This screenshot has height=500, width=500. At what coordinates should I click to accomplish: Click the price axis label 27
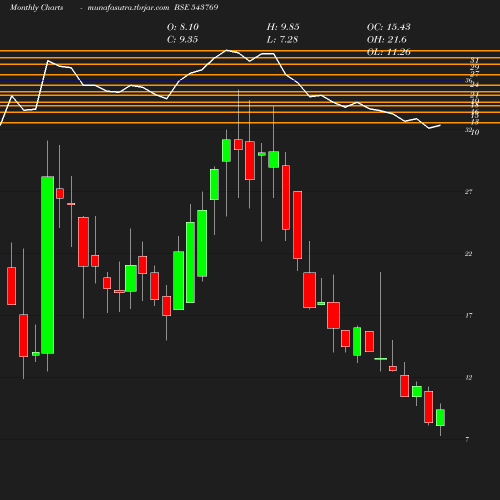click(469, 192)
